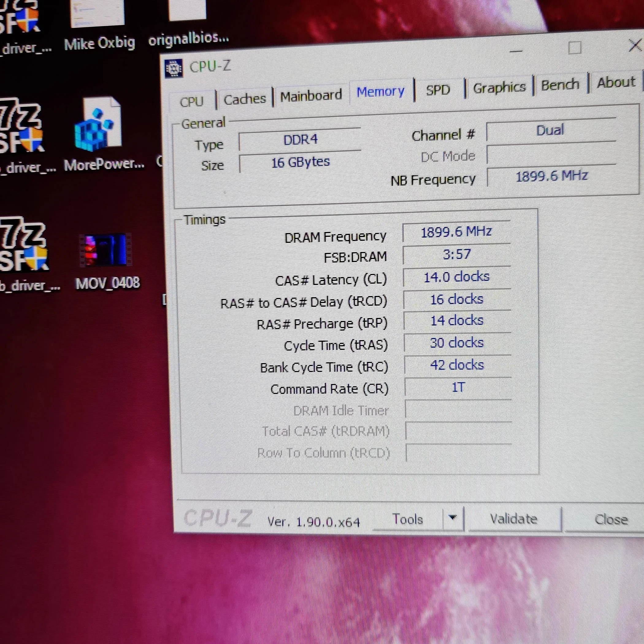Viewport: 644px width, 644px height.
Task: Open the Caches tab
Action: pyautogui.click(x=245, y=99)
